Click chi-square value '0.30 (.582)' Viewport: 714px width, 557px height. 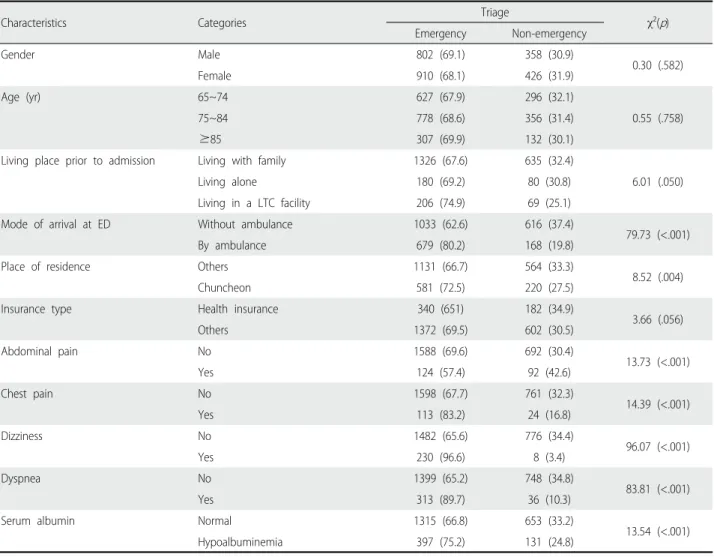tap(658, 65)
